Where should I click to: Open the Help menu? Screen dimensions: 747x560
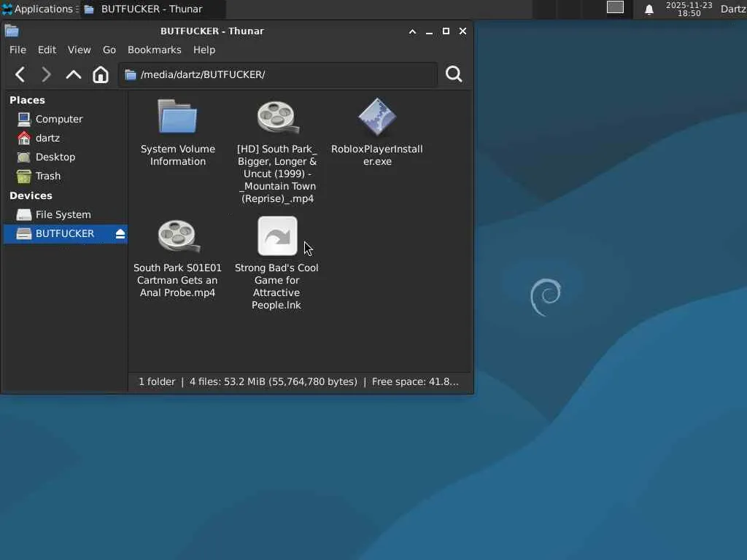pos(204,50)
